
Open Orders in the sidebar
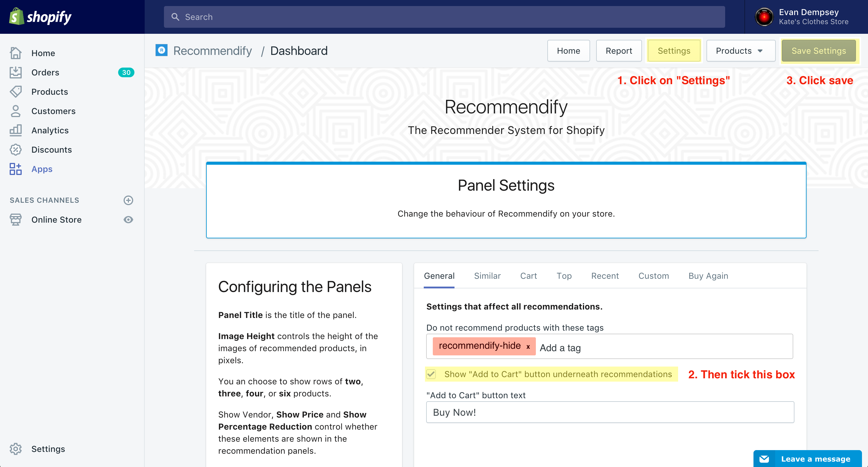(x=45, y=72)
